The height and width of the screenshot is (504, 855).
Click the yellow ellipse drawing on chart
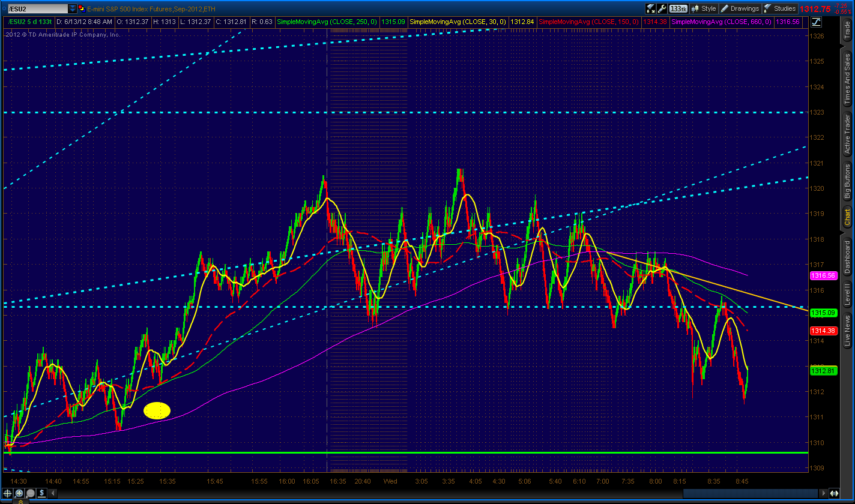coord(157,410)
